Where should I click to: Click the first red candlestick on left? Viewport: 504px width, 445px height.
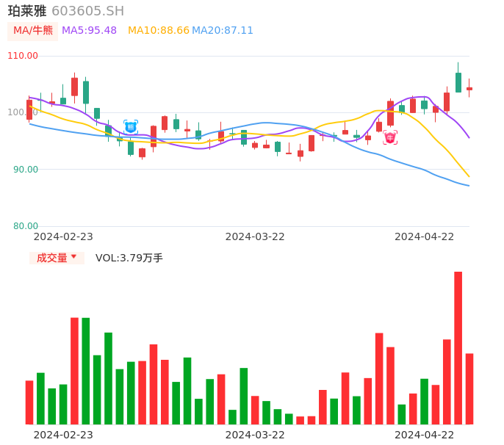29,109
